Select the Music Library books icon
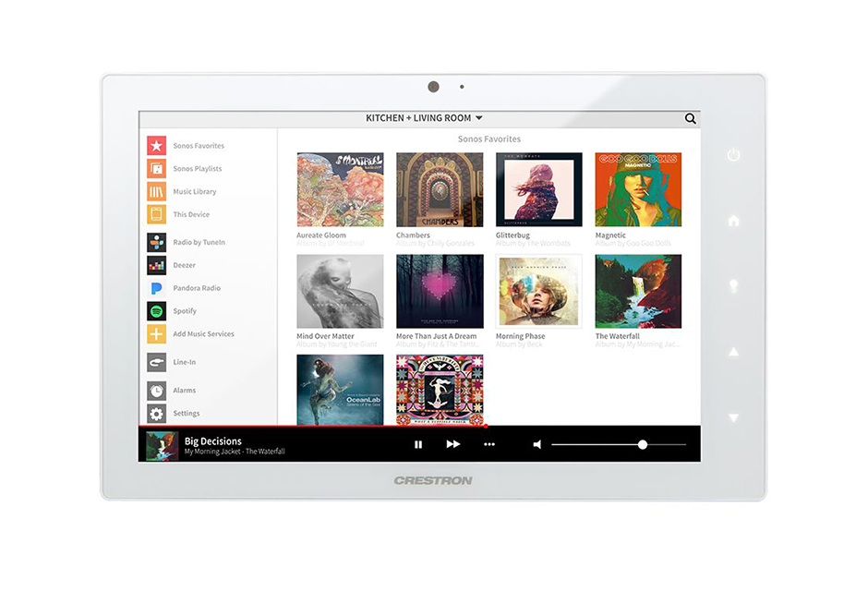This screenshot has height=591, width=868. tap(157, 191)
